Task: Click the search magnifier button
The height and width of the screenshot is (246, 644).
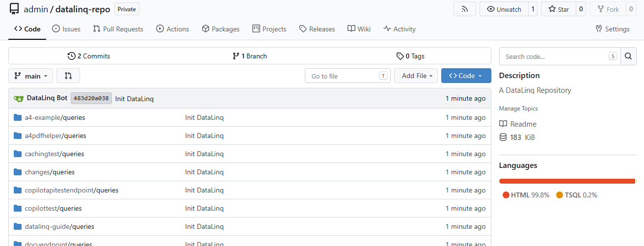Action: click(628, 56)
